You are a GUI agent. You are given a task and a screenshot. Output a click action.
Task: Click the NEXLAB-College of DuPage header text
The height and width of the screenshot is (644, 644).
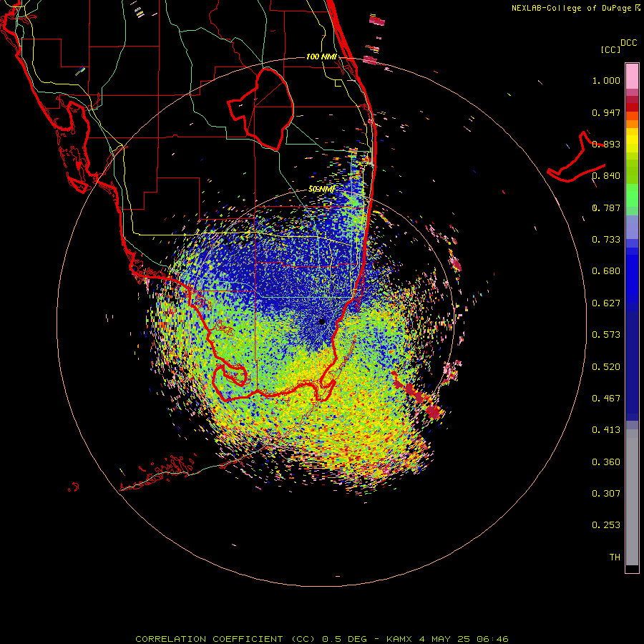click(x=575, y=8)
